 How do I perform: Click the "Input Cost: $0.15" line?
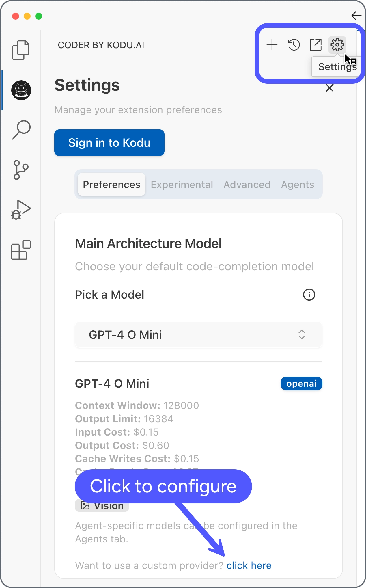[117, 432]
